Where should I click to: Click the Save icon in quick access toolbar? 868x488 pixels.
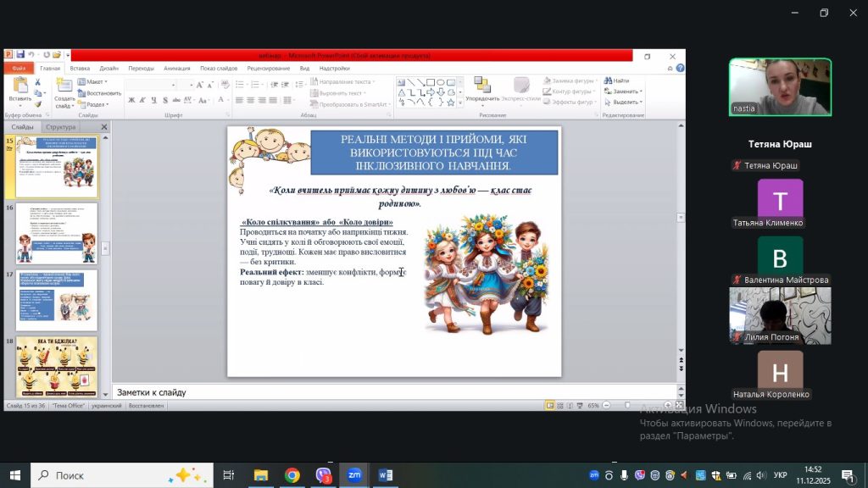click(x=19, y=55)
